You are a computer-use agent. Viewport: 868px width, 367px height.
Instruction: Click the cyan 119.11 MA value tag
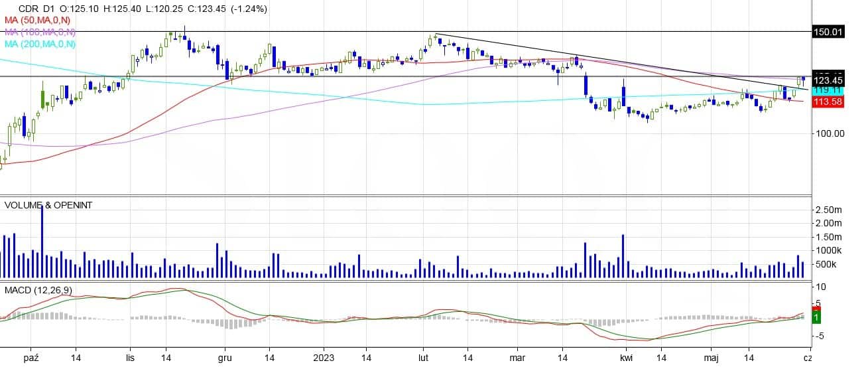[x=828, y=90]
